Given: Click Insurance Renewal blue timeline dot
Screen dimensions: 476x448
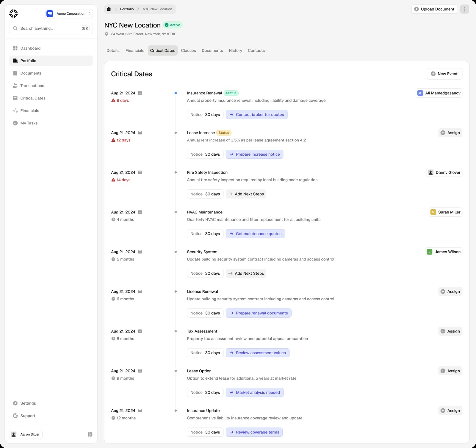Looking at the screenshot, I should (176, 93).
